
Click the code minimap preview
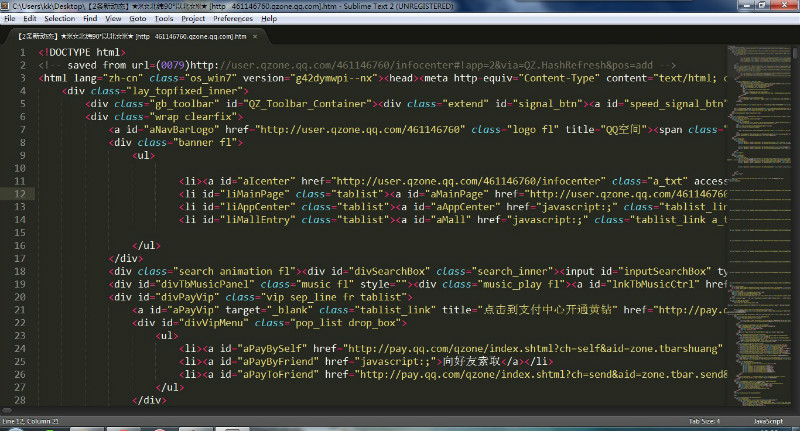tap(759, 224)
